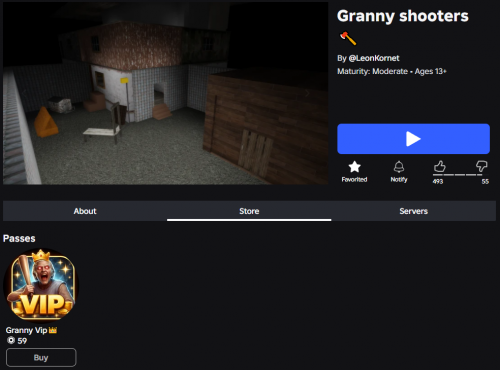This screenshot has width=500, height=370.
Task: Click the crown icon after Granny Vip
Action: coord(53,330)
